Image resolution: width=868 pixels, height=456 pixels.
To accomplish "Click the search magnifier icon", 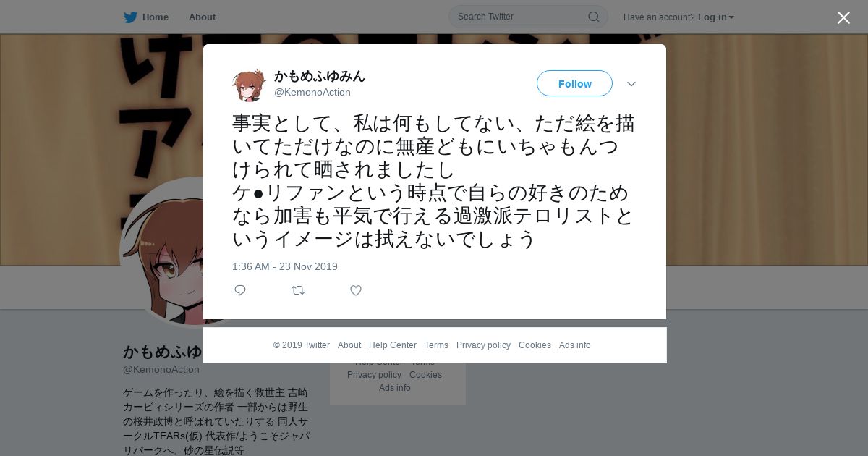I will (593, 17).
